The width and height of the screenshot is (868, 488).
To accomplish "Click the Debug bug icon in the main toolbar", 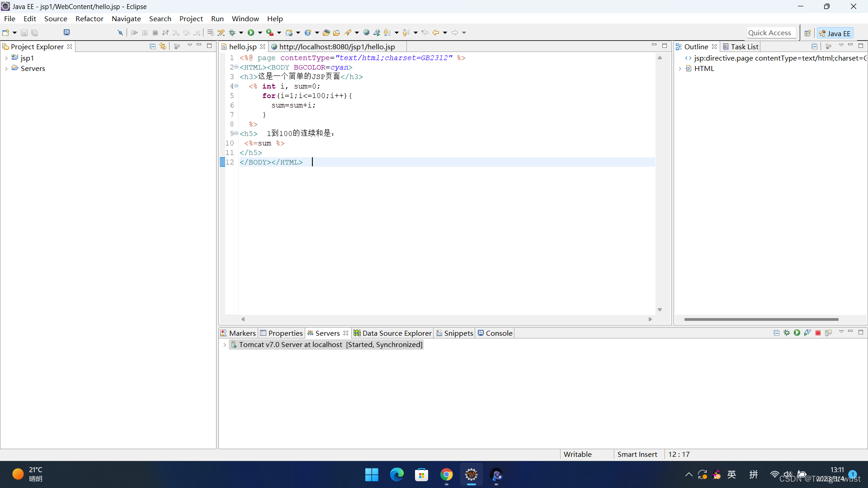I will [x=232, y=33].
